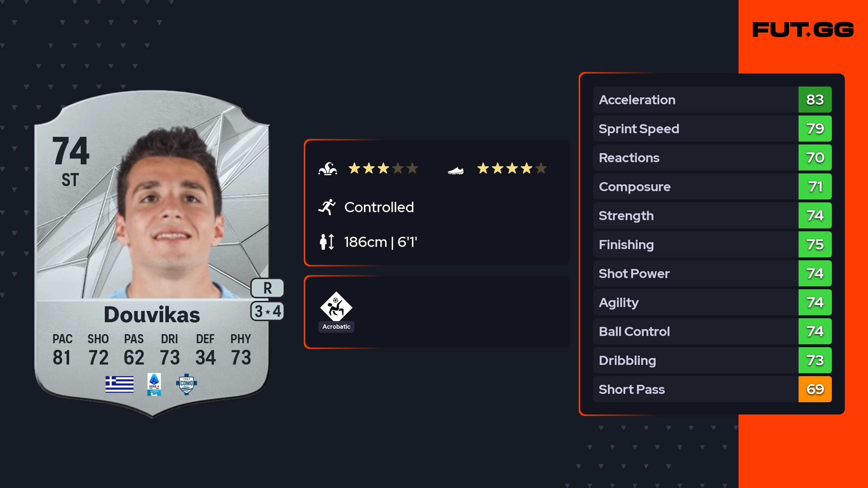The width and height of the screenshot is (868, 488).
Task: Click the R preferred foot badge
Action: click(267, 288)
